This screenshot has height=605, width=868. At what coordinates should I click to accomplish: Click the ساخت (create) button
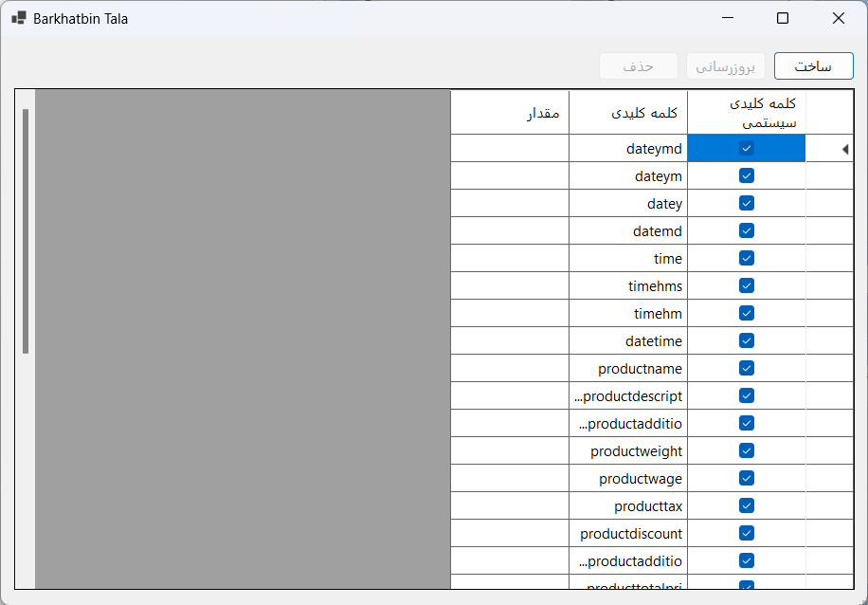pyautogui.click(x=813, y=66)
